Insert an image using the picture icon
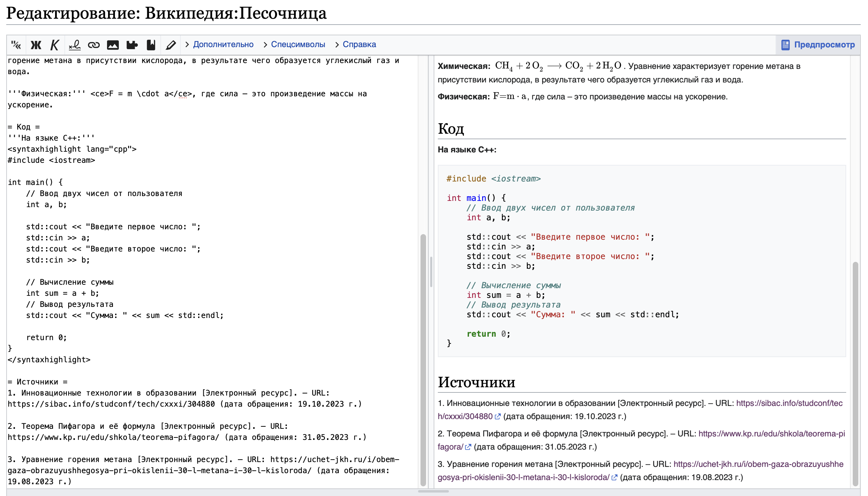 [x=113, y=45]
